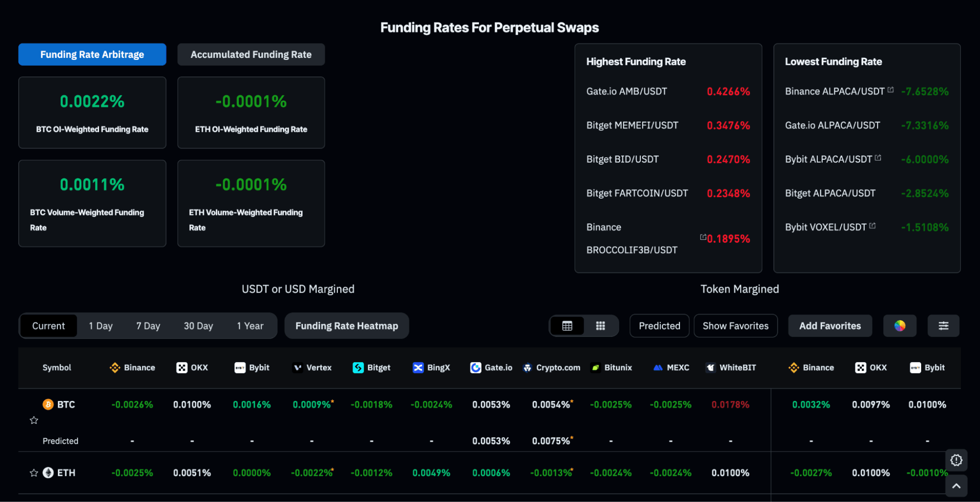980x502 pixels.
Task: Click the ETH OI-Weighted Funding Rate card
Action: pyautogui.click(x=251, y=113)
